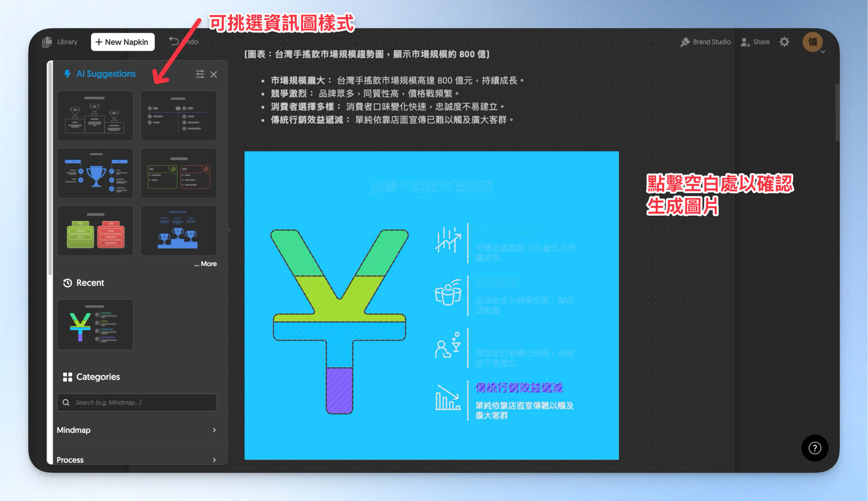Open the Library panel icon
868x501 pixels.
47,42
